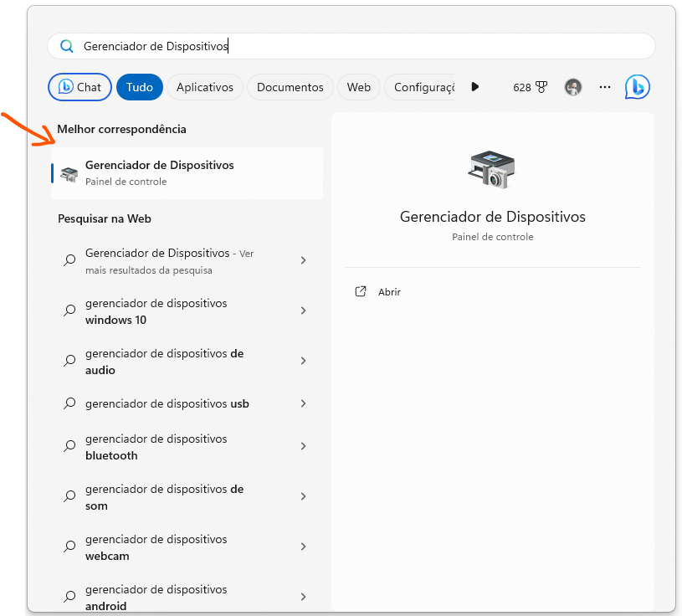The width and height of the screenshot is (682, 616).
Task: Click the user profile avatar
Action: click(573, 87)
